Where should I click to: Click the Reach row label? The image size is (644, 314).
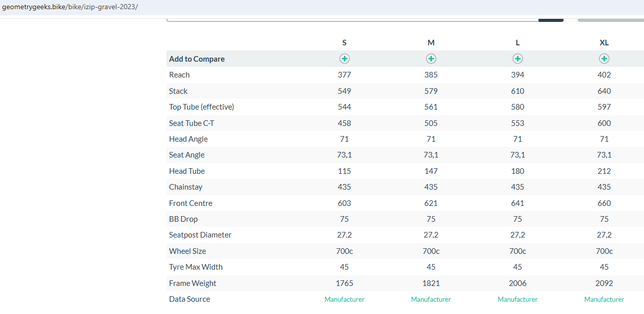click(179, 75)
